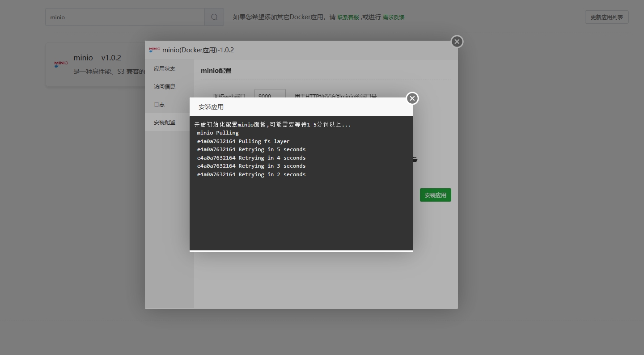Switch to the 应用状态 tab

(x=169, y=69)
